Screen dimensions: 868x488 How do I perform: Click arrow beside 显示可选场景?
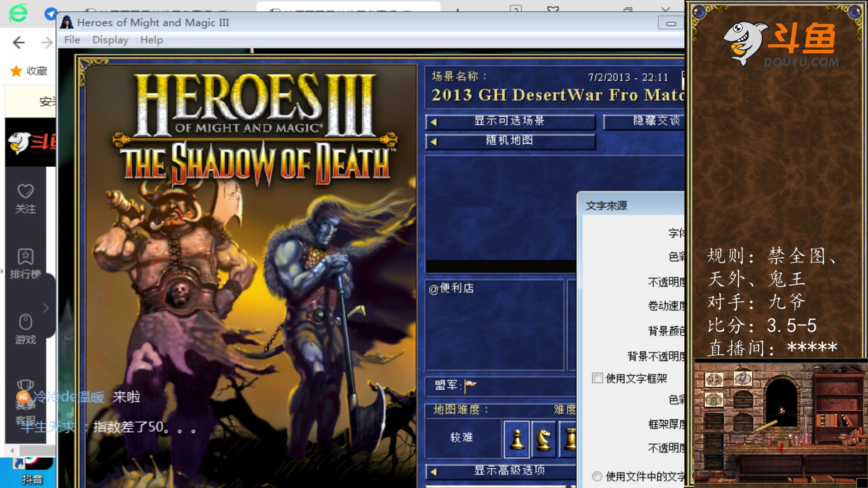[x=434, y=122]
